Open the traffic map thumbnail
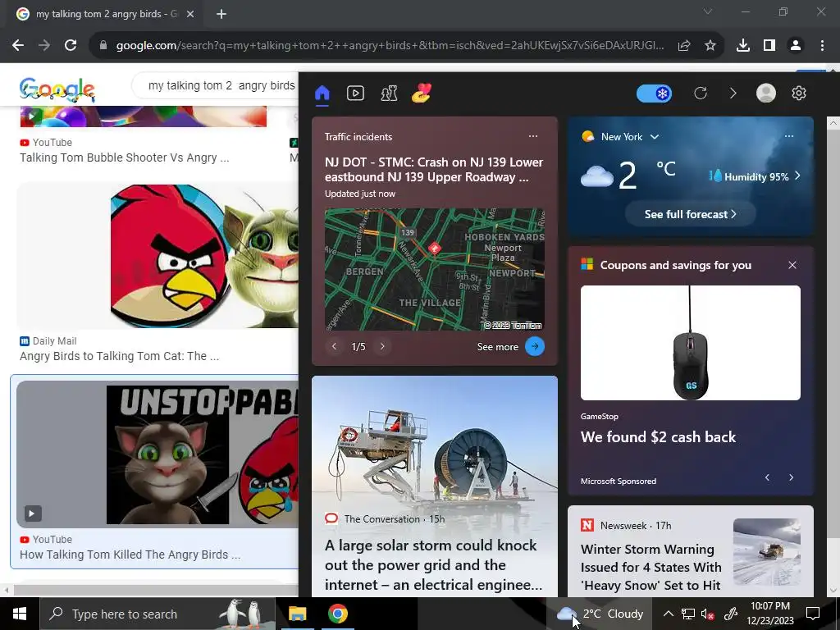 pyautogui.click(x=435, y=269)
